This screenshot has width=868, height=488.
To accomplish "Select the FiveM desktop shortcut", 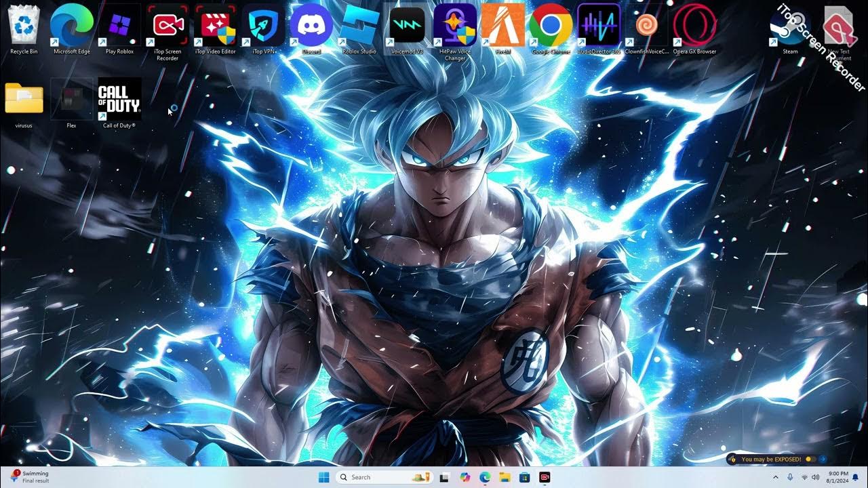I will (502, 29).
